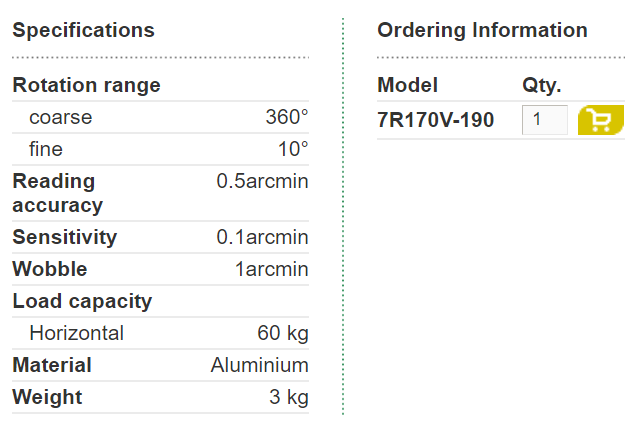643x432 pixels.
Task: Select the Aluminium material value
Action: coord(260,365)
